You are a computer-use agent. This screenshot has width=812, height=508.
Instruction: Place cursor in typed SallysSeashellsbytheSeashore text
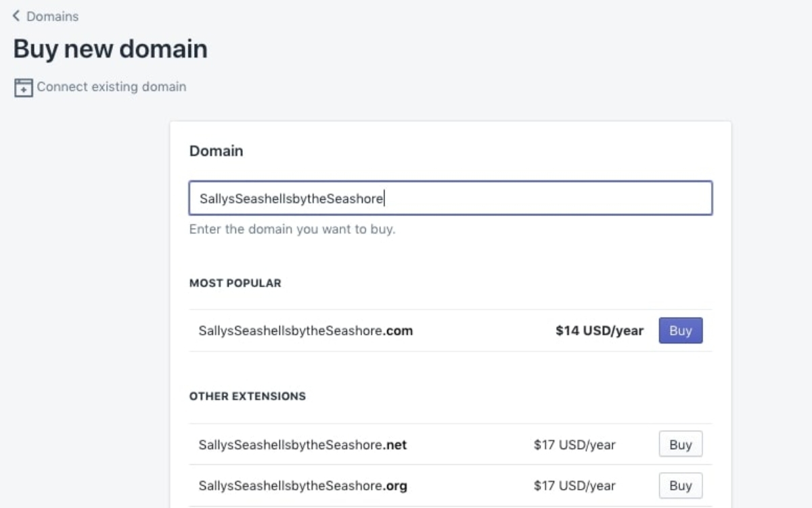pyautogui.click(x=292, y=198)
